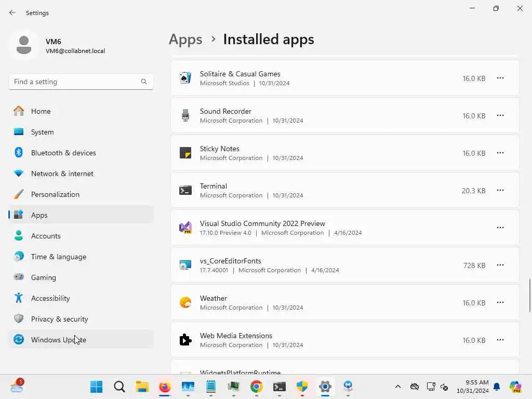Click the VM6 user avatar icon

24,45
